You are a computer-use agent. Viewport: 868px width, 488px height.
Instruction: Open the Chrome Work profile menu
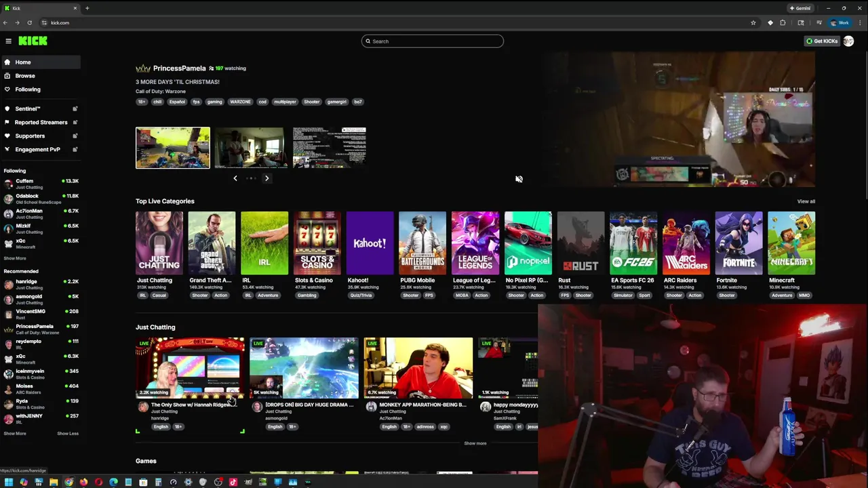(x=840, y=22)
